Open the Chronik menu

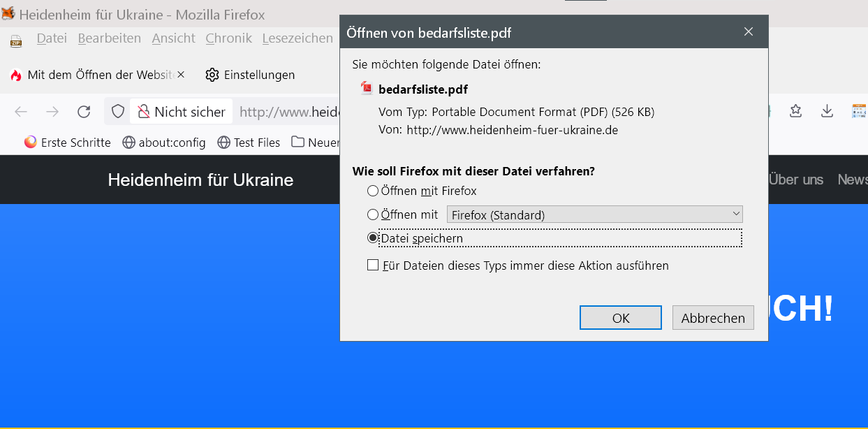tap(228, 38)
